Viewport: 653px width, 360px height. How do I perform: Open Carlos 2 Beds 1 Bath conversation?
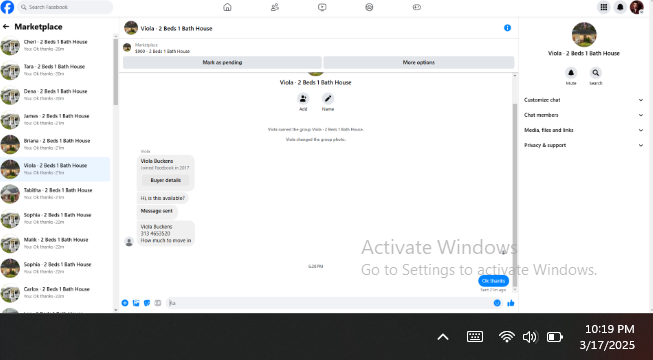(55, 292)
